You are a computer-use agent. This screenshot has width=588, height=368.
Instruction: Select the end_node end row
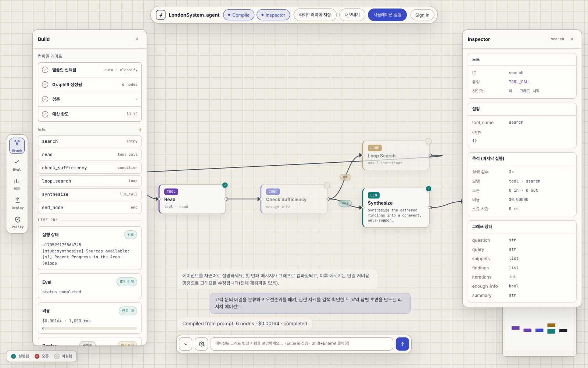[x=90, y=208]
